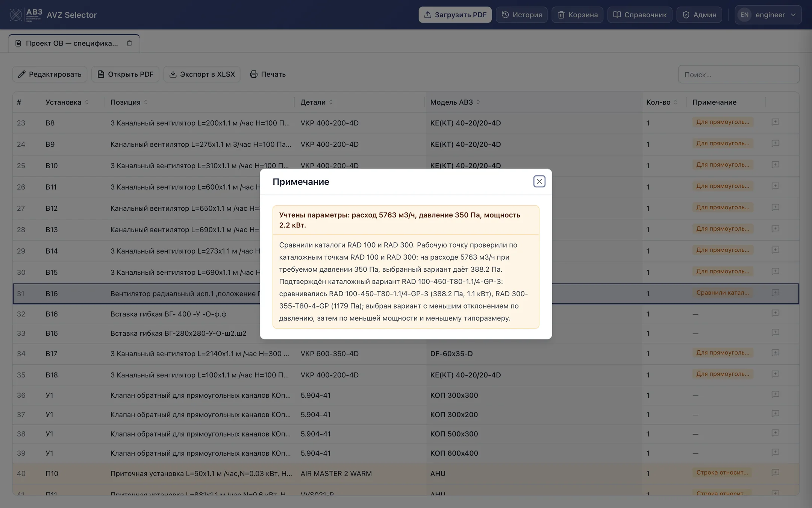Open the Корзина page
Viewport: 812px width, 508px height.
point(577,15)
